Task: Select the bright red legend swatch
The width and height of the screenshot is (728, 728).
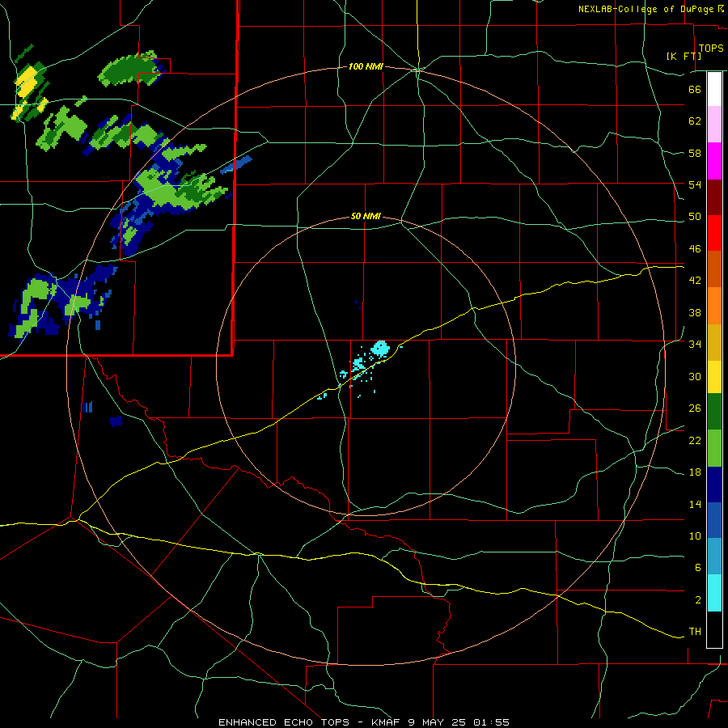Action: pos(714,233)
